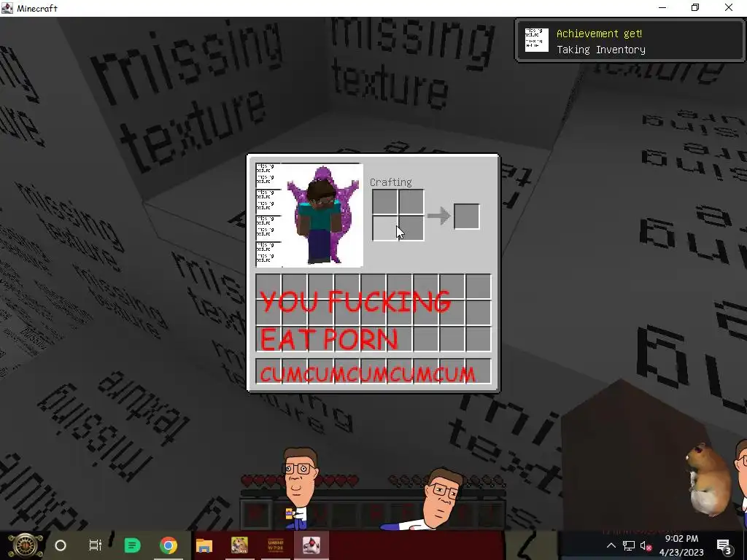The height and width of the screenshot is (560, 747).
Task: Click the leggings armor slot
Action: (268, 228)
